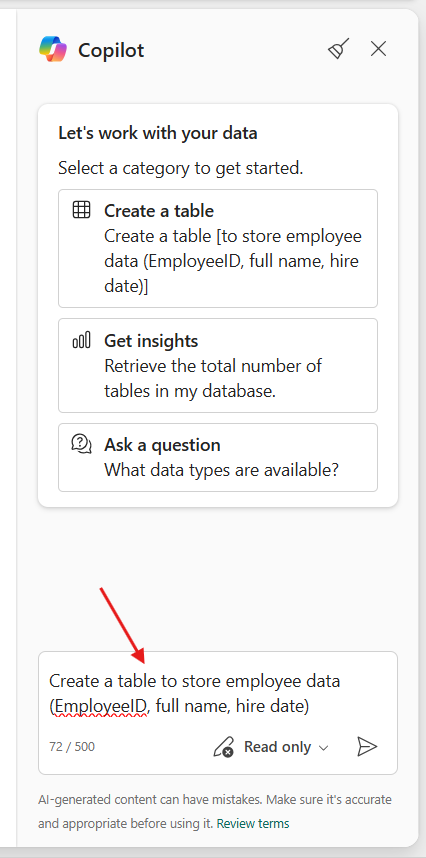This screenshot has height=858, width=426.
Task: Click the question bubble icon beside Ask a question
Action: tap(81, 443)
